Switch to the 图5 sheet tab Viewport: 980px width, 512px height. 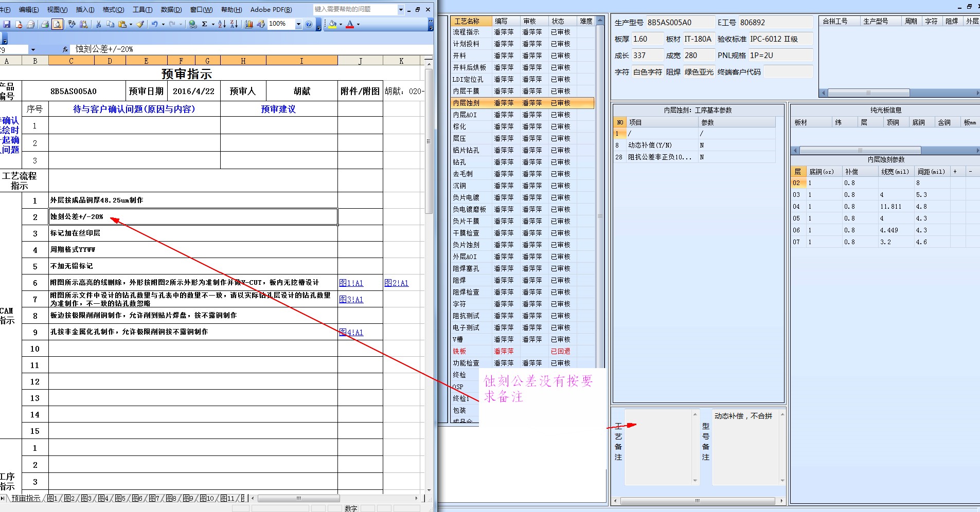point(120,498)
